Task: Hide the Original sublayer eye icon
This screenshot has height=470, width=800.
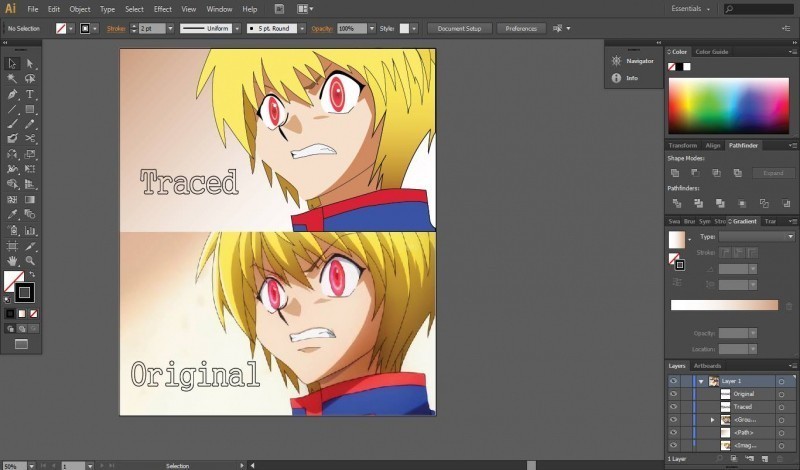Action: (x=673, y=394)
